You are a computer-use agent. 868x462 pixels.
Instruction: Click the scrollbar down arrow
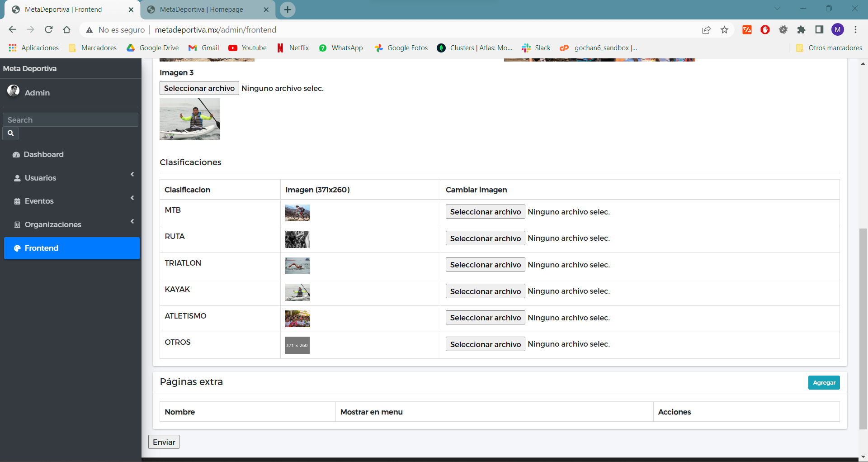pyautogui.click(x=863, y=457)
